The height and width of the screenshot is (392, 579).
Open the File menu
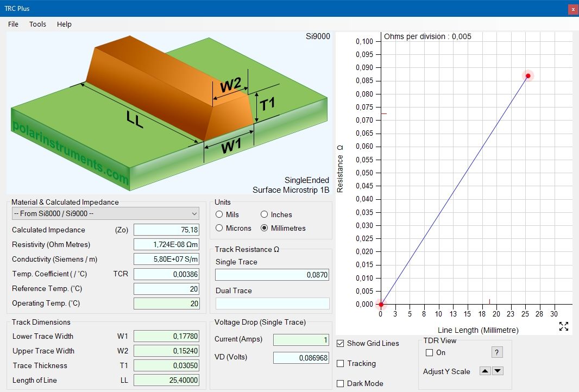pos(13,24)
